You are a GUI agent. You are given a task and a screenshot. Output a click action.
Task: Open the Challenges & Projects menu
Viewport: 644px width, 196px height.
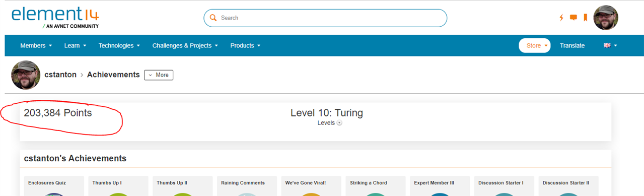pos(185,45)
